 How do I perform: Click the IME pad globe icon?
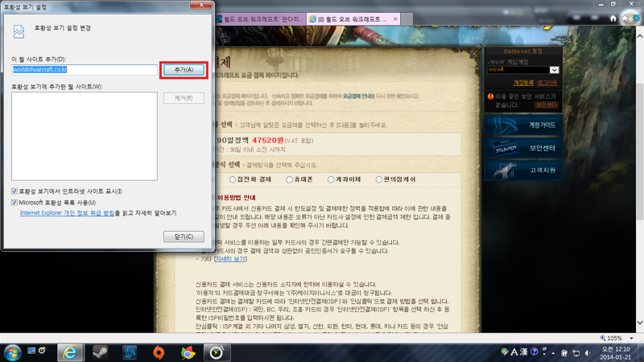(x=505, y=352)
